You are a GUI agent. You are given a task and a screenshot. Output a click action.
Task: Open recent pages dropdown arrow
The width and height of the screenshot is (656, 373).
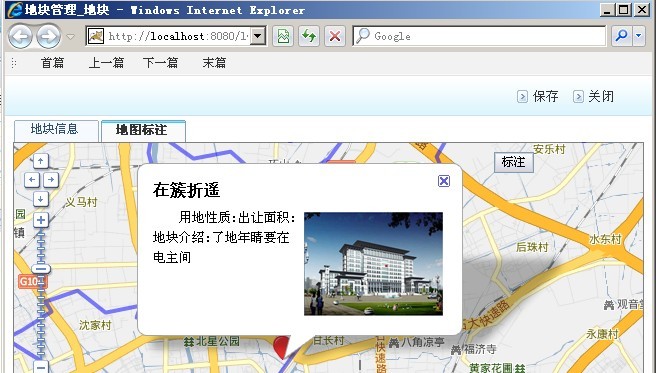71,37
